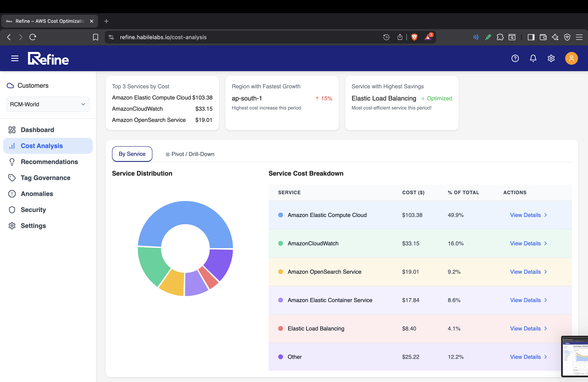
Task: Bookmark this page
Action: pyautogui.click(x=96, y=37)
